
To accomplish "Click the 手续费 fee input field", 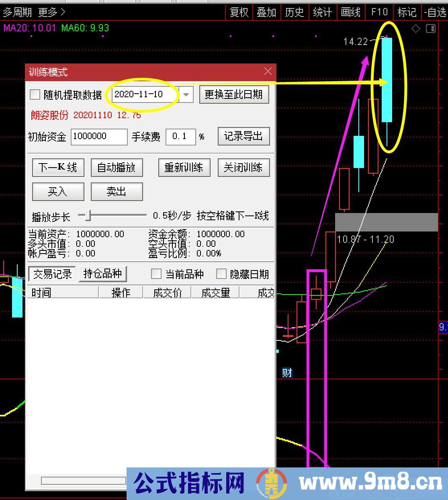I will tap(181, 137).
